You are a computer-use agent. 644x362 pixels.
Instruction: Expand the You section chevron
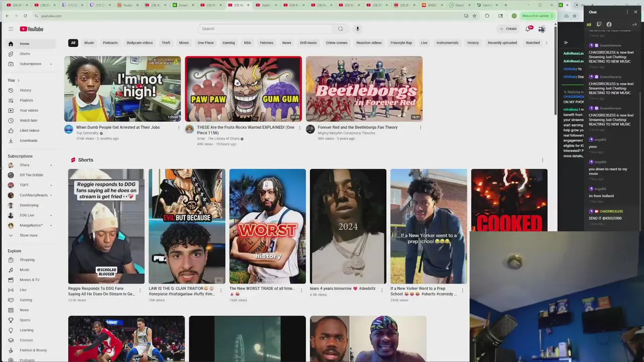click(19, 80)
